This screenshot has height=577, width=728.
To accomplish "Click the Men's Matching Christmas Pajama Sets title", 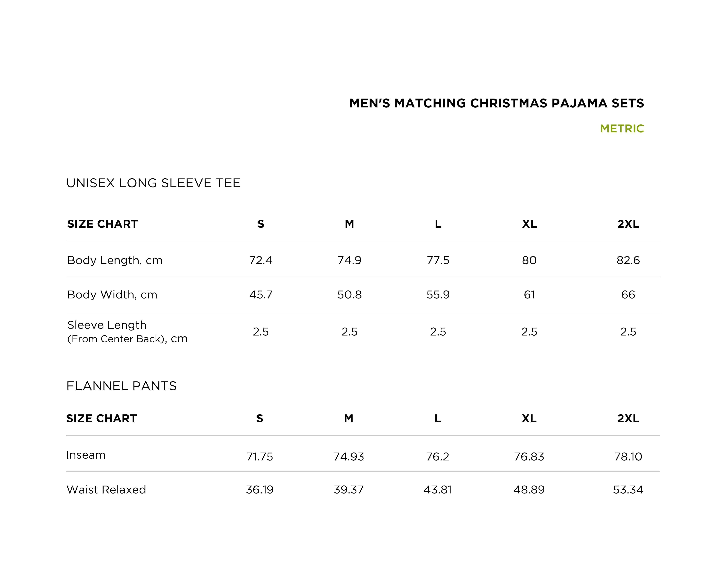I will coord(496,103).
